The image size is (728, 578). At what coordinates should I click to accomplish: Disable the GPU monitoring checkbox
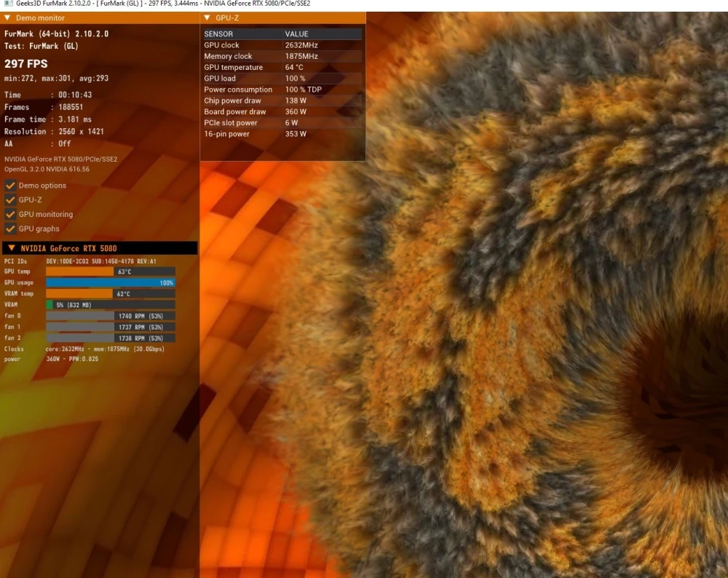pos(10,214)
